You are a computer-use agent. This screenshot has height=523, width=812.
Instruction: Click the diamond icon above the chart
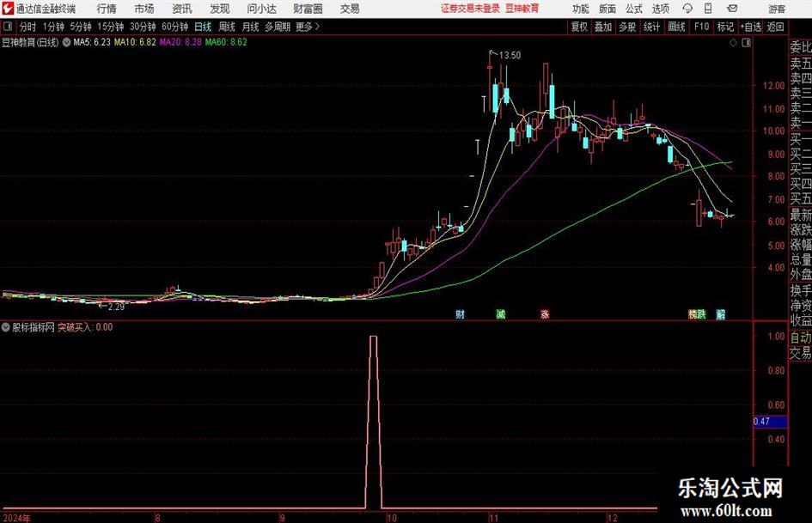tap(733, 42)
